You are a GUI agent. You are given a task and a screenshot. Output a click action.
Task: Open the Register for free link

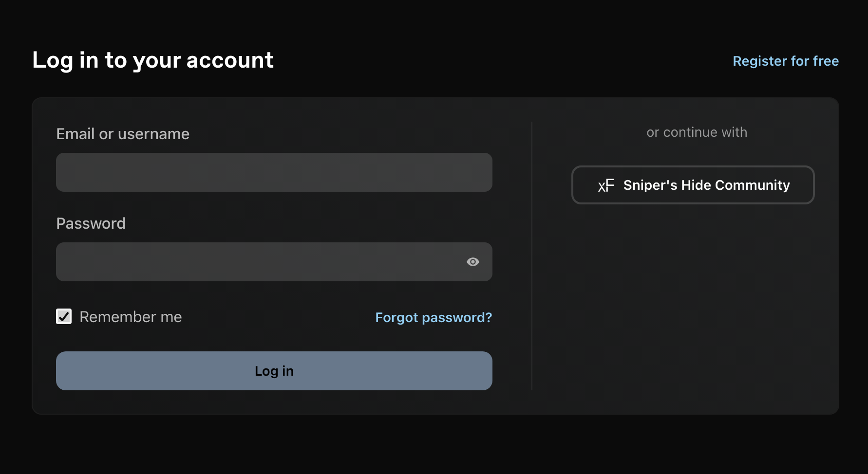(786, 61)
